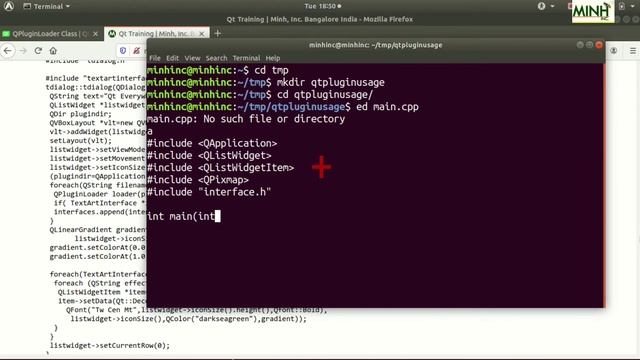The image size is (640, 360).
Task: Go back using Firefox back arrow
Action: point(8,51)
